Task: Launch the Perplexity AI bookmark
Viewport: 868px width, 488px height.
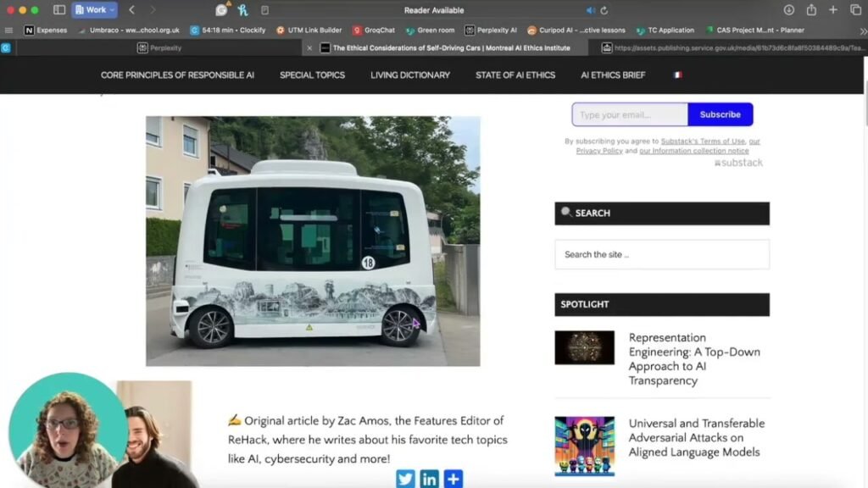Action: tap(492, 28)
